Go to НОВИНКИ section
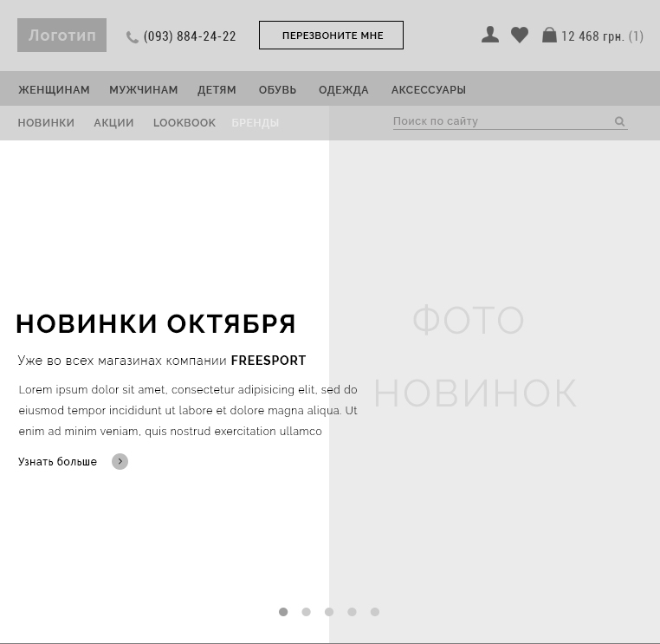This screenshot has height=644, width=660. click(x=46, y=122)
